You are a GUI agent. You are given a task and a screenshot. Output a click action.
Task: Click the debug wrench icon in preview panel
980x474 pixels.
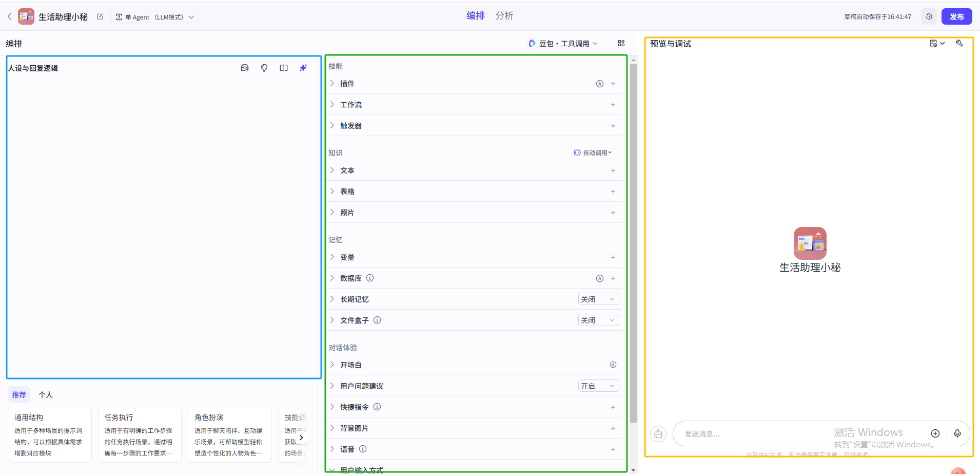(959, 44)
